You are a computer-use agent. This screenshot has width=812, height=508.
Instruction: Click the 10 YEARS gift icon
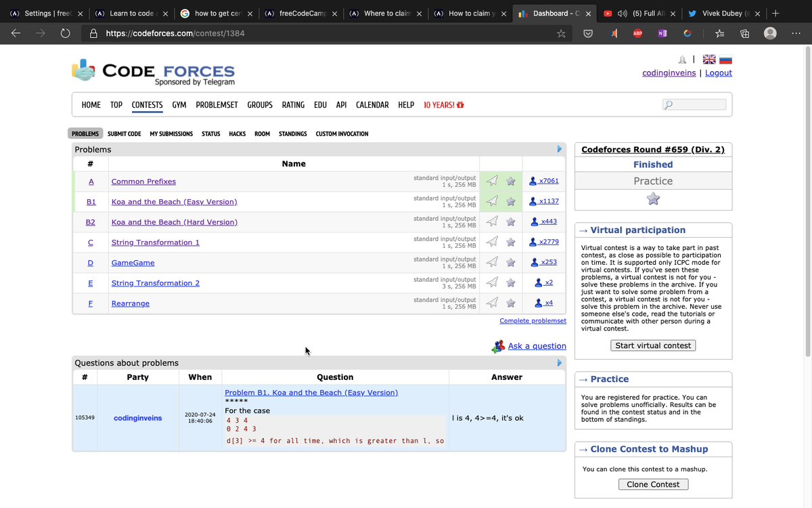coord(460,105)
